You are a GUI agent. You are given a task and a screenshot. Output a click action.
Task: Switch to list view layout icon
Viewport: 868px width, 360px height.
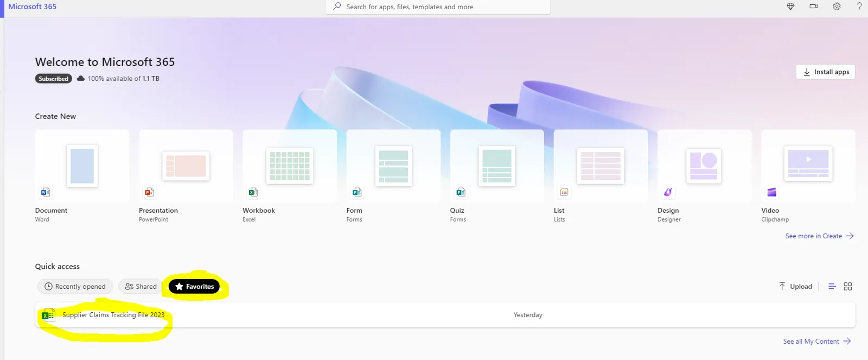[832, 286]
